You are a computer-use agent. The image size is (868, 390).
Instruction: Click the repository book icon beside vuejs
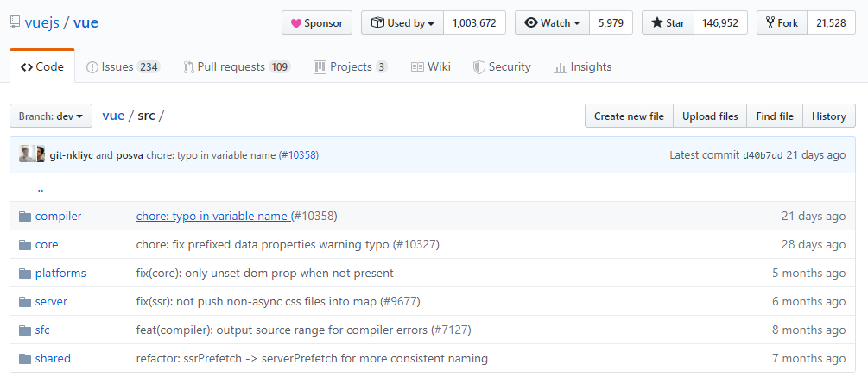15,22
